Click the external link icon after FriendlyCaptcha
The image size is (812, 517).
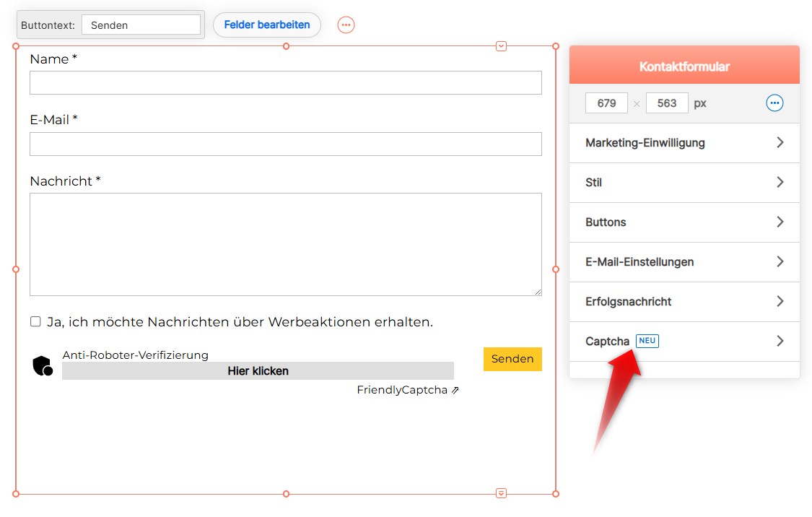[455, 391]
